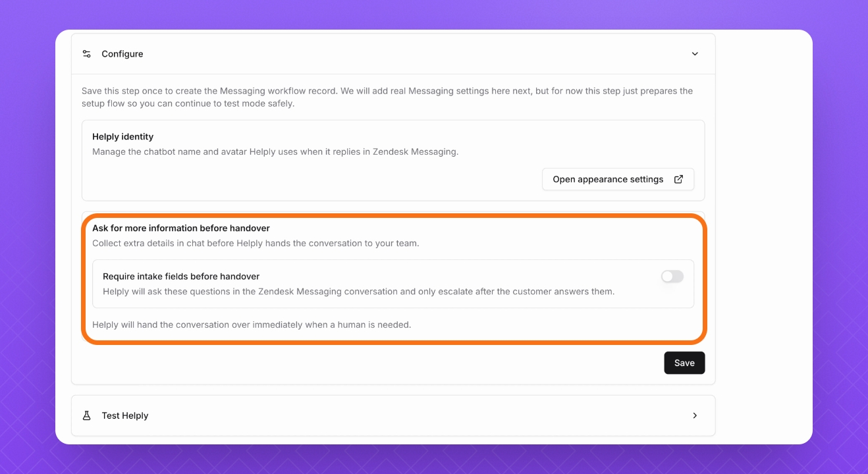Viewport: 868px width, 474px height.
Task: Click the immediate handover status note
Action: 252,325
